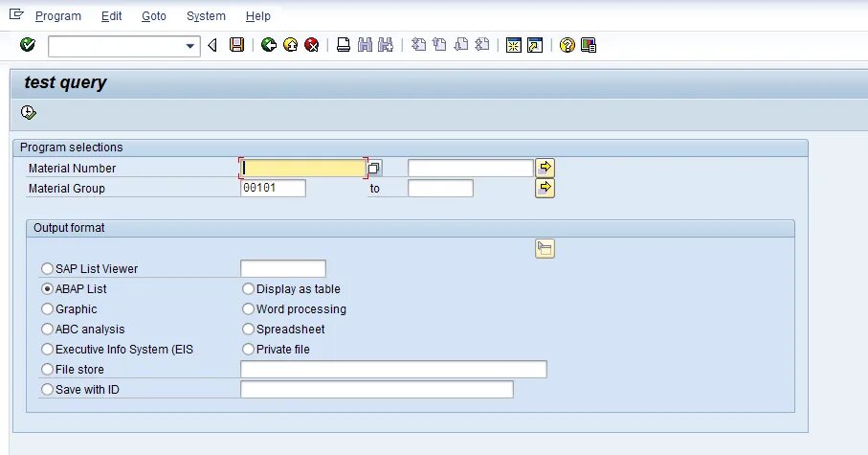The width and height of the screenshot is (868, 455).
Task: Open the Program menu
Action: pos(58,16)
